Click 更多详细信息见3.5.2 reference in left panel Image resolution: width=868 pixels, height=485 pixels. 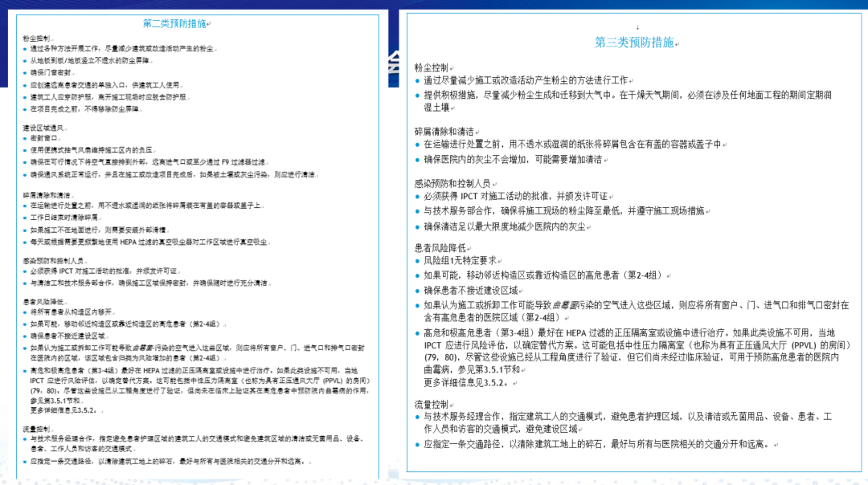click(63, 410)
